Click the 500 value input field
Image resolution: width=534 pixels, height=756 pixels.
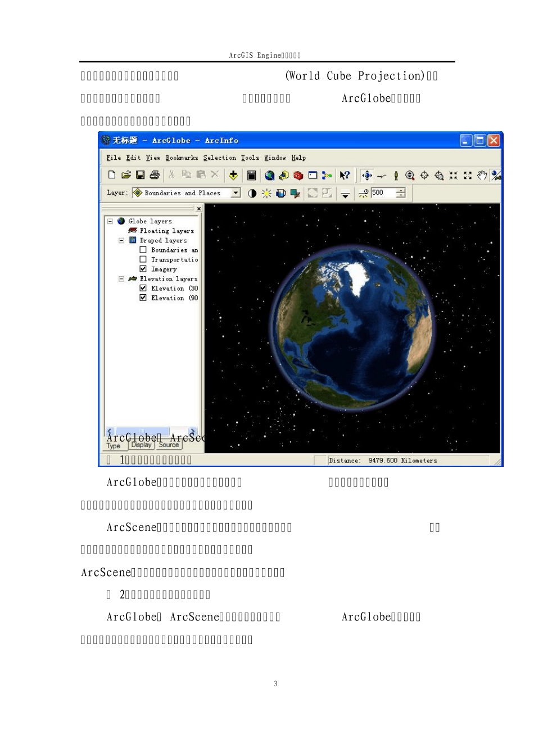383,193
